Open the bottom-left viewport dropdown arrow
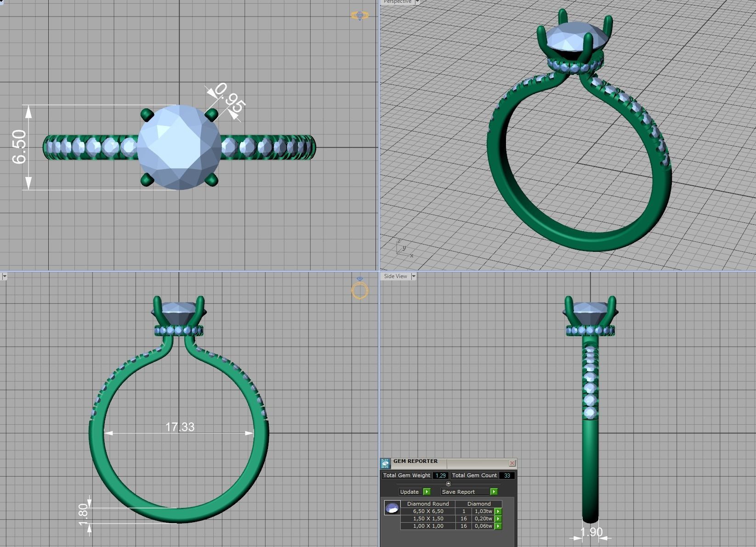756x547 pixels. pyautogui.click(x=4, y=276)
